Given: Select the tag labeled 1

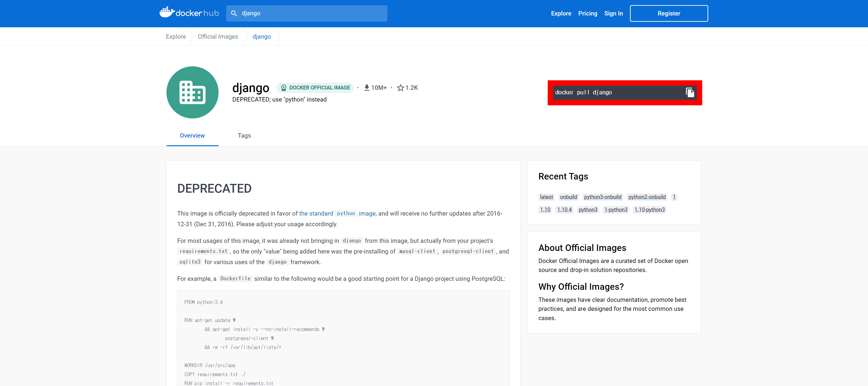Looking at the screenshot, I should [674, 197].
